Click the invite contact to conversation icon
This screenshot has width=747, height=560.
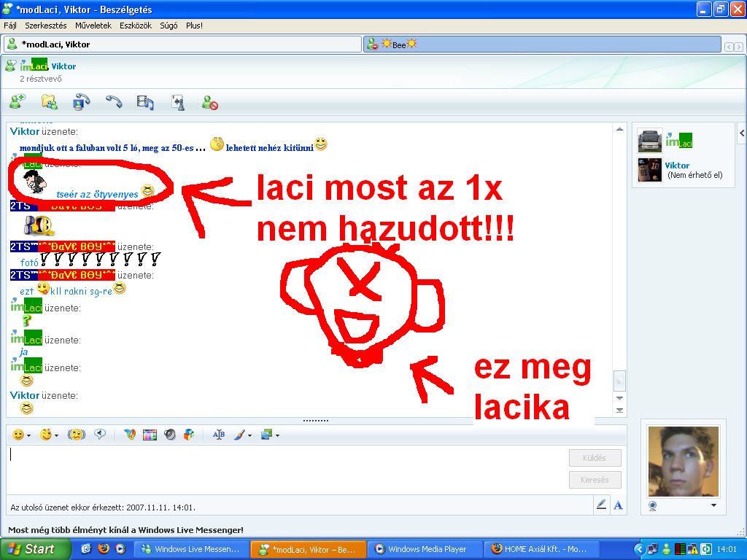tap(18, 102)
